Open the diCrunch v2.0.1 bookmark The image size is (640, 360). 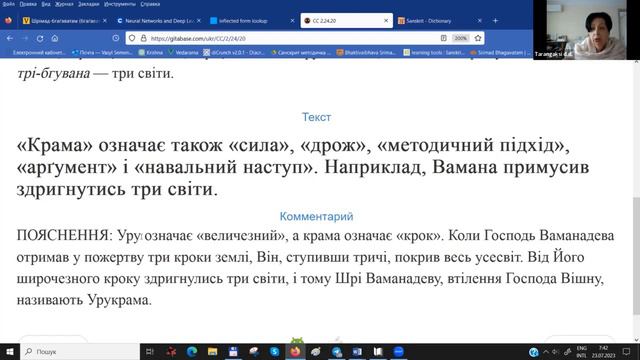pos(234,52)
